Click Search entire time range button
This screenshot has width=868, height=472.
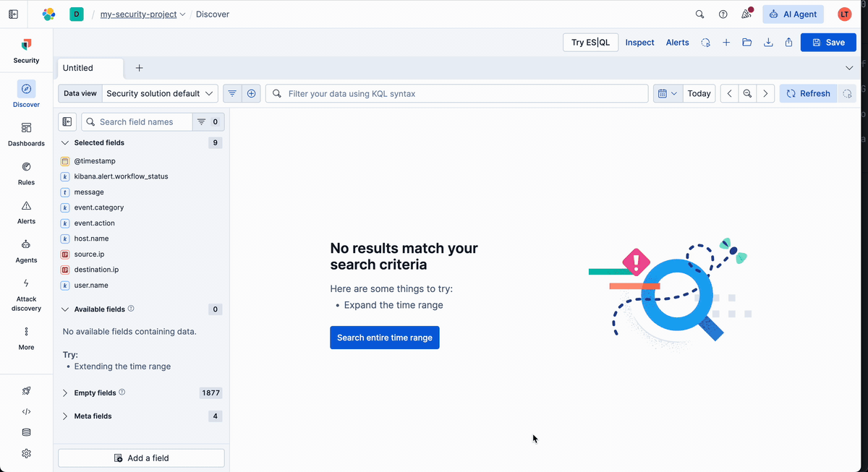pyautogui.click(x=384, y=338)
